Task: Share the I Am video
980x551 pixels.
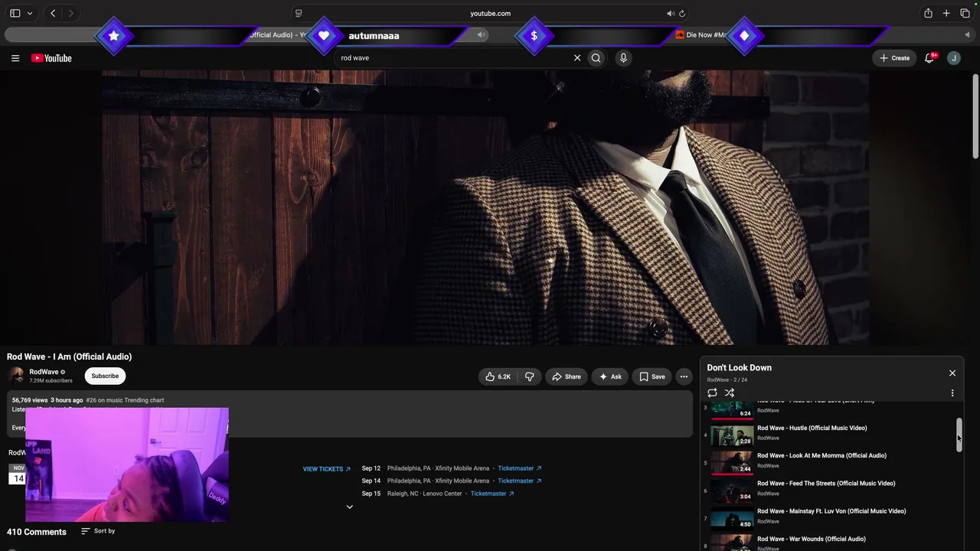Action: coord(567,377)
